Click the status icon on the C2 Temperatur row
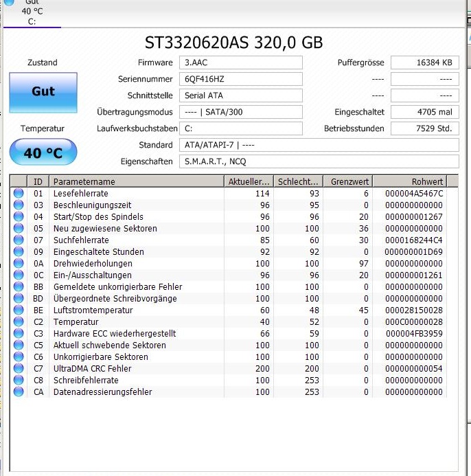 pyautogui.click(x=19, y=321)
